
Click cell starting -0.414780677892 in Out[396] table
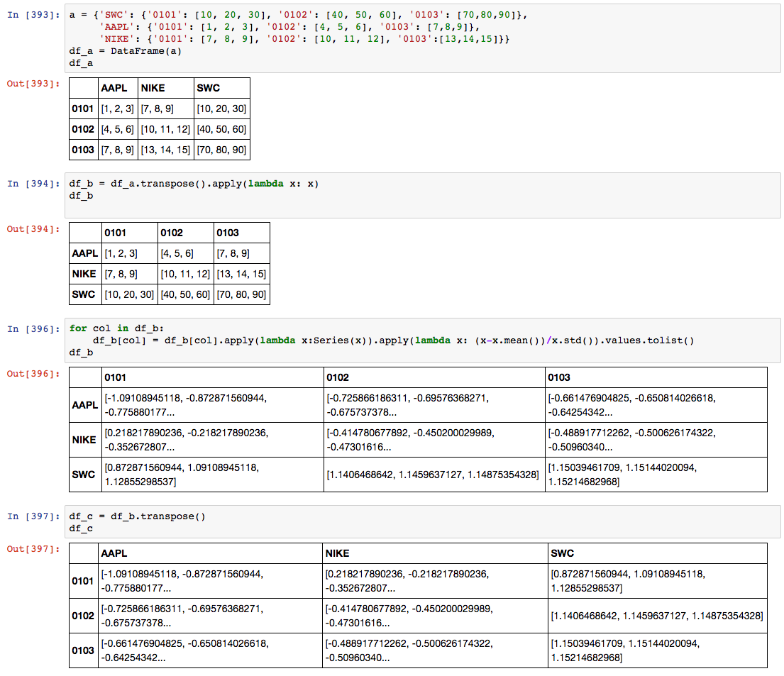coord(434,440)
